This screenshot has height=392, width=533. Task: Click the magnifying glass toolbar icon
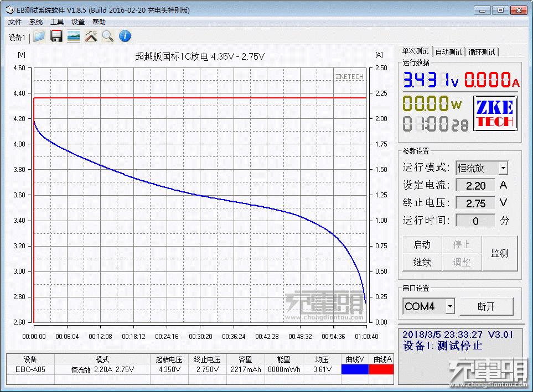coord(107,36)
